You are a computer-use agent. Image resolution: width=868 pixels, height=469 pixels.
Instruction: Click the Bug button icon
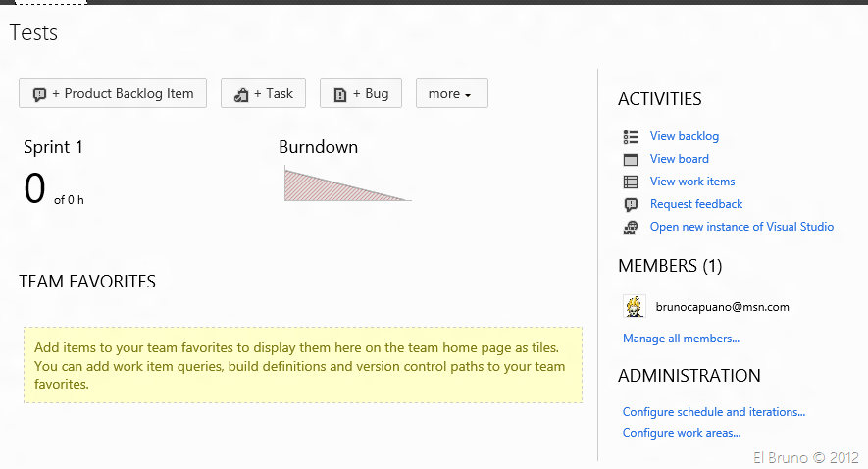[340, 94]
